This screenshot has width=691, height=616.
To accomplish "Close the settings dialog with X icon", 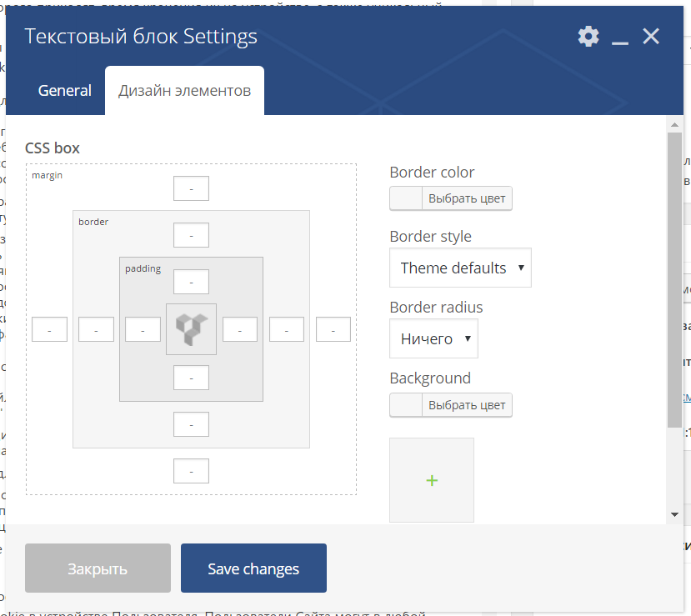I will point(651,36).
